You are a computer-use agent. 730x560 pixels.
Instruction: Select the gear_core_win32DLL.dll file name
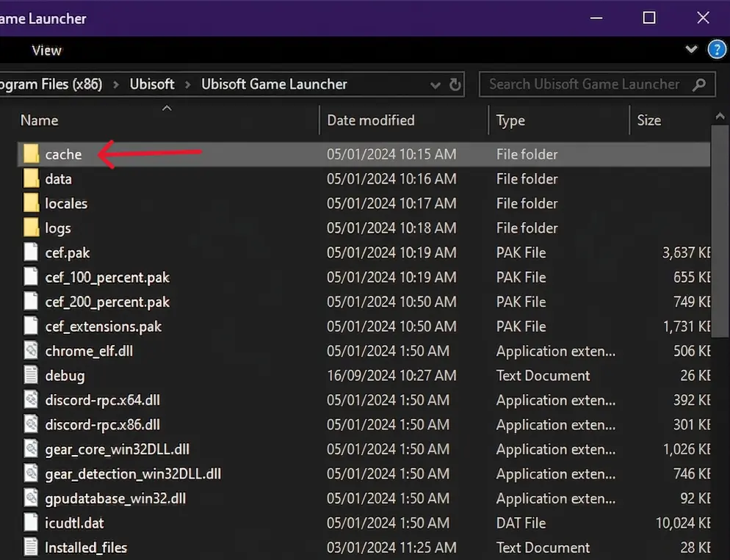(x=117, y=450)
